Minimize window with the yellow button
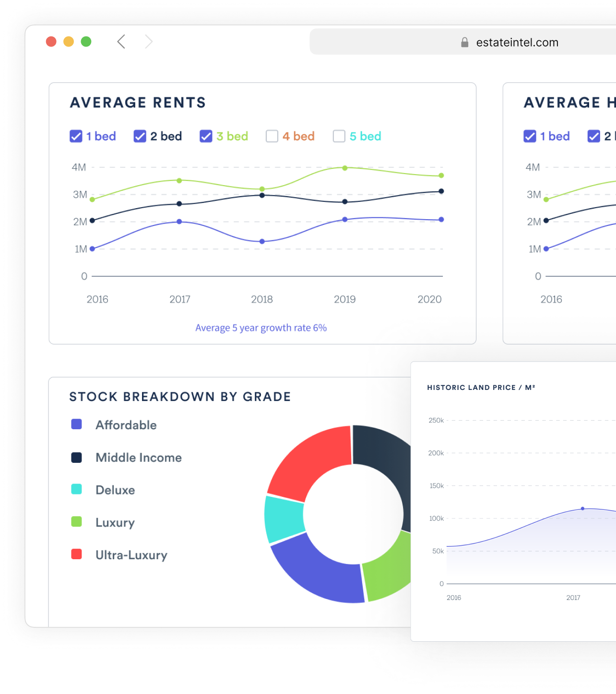The image size is (616, 694). point(69,42)
